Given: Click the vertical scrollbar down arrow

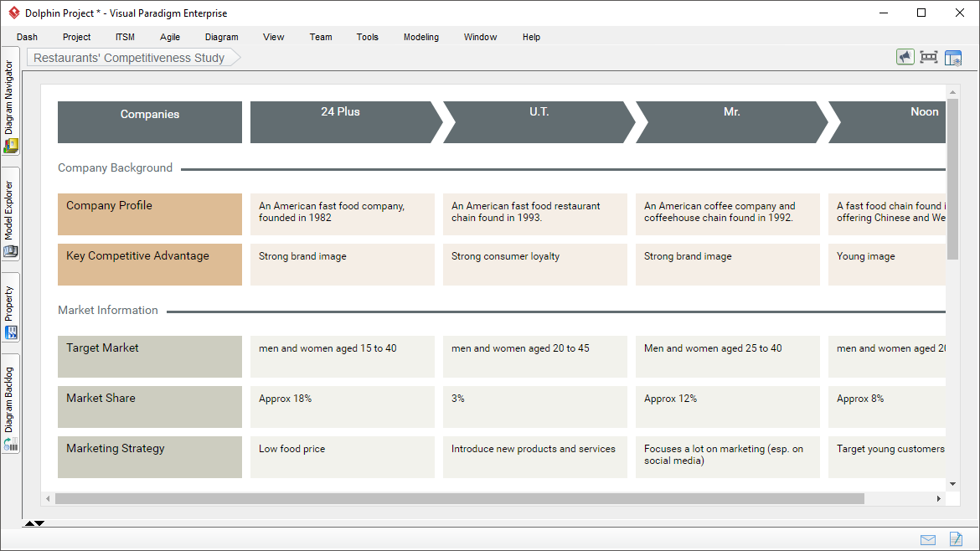Looking at the screenshot, I should tap(952, 483).
